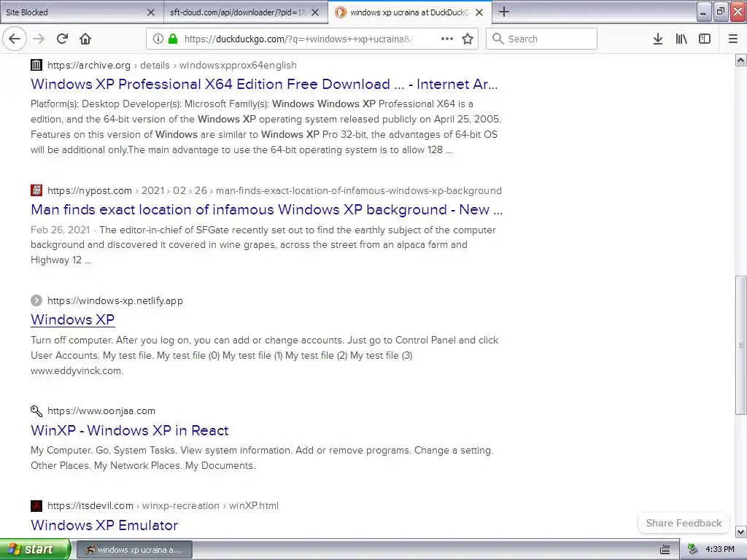Screen dimensions: 747x560
Task: Click the windows-xp.netlify.app favicon
Action: [36, 300]
